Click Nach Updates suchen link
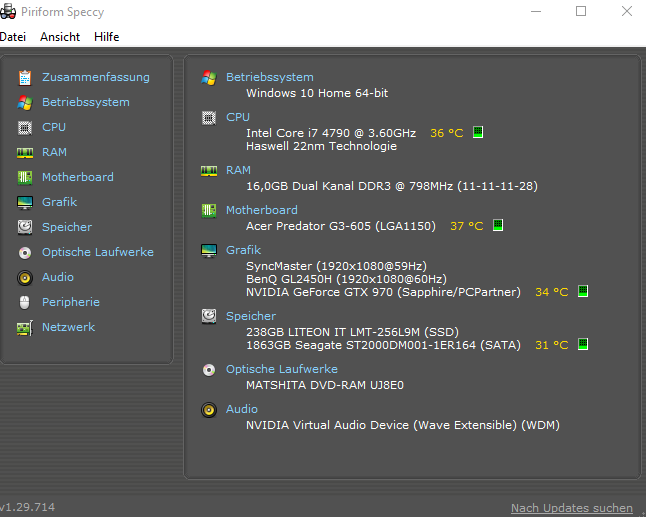 pos(572,508)
